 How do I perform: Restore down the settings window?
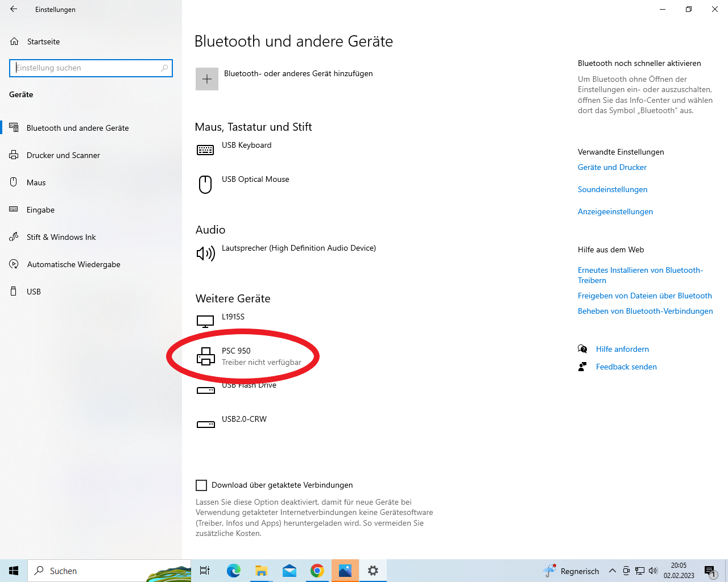pyautogui.click(x=689, y=9)
